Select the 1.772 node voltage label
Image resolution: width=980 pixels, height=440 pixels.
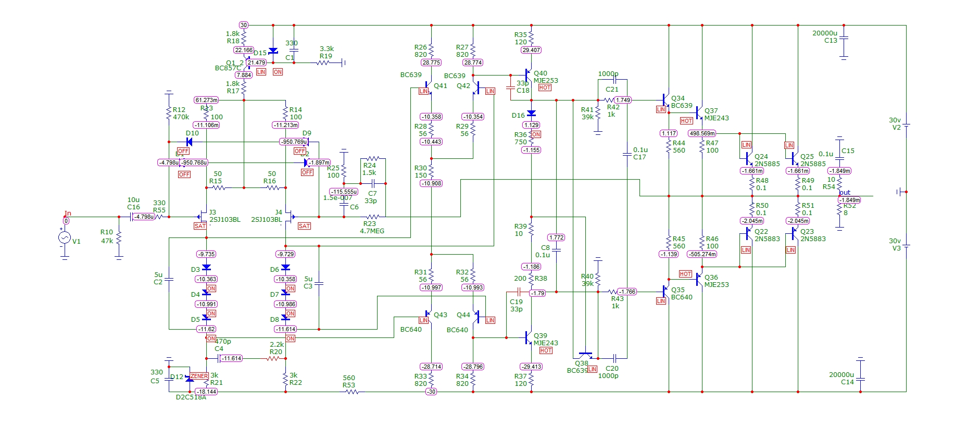coord(556,237)
